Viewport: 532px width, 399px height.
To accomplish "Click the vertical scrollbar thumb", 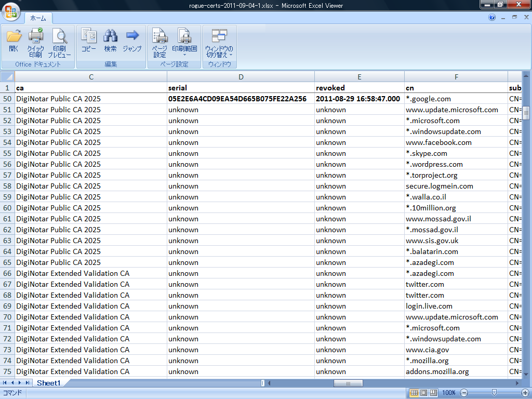I will click(x=526, y=113).
